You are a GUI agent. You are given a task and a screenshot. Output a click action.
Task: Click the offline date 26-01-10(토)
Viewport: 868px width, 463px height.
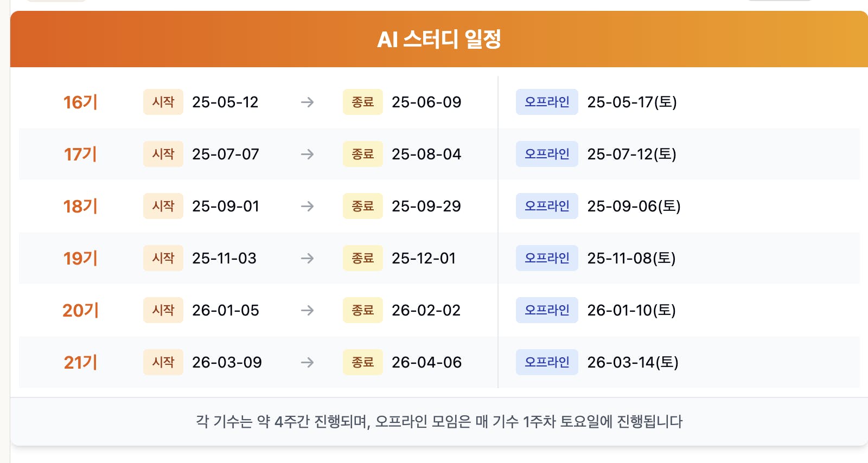tap(631, 310)
